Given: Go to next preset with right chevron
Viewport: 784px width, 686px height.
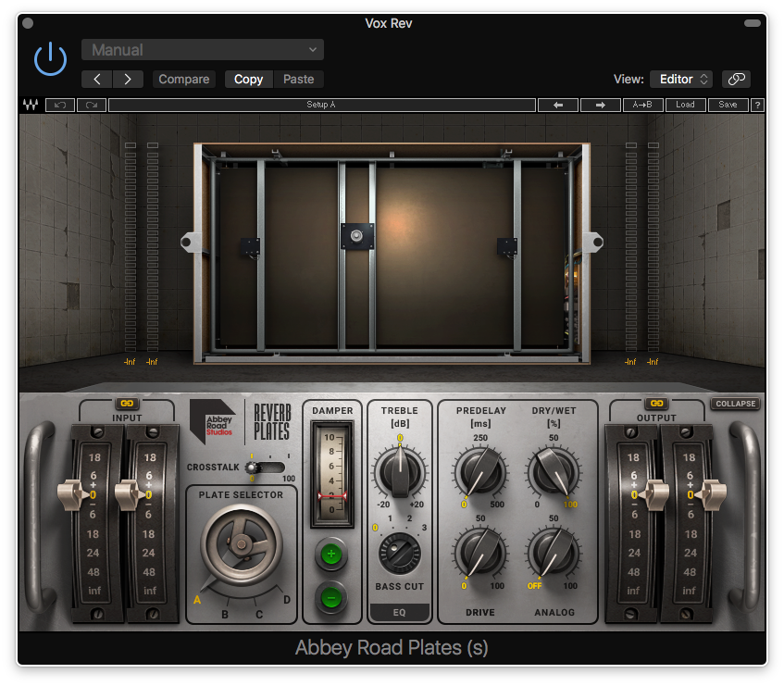Looking at the screenshot, I should coord(128,79).
